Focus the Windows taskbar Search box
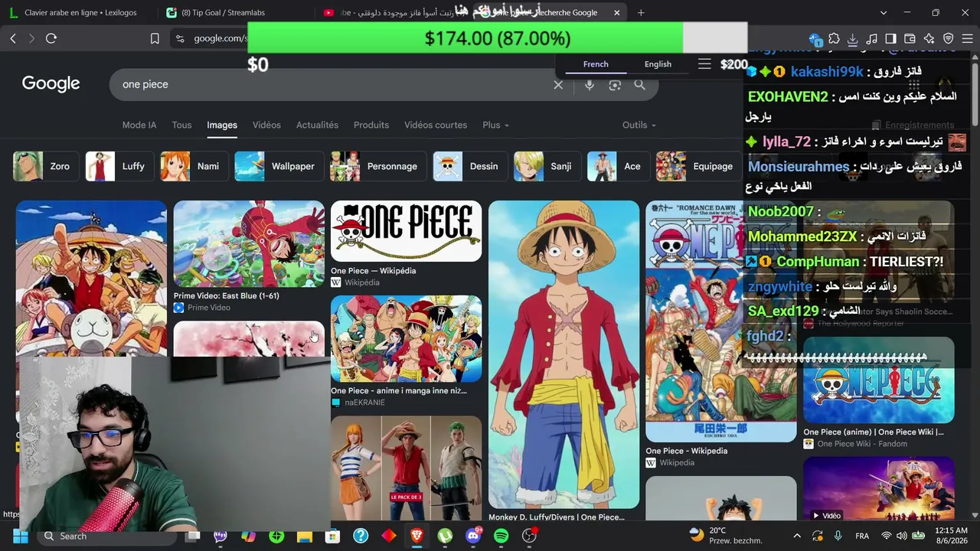980x551 pixels. (107, 536)
